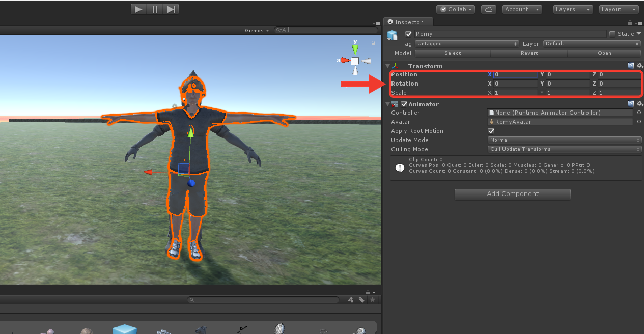The height and width of the screenshot is (334, 644).
Task: Lock the Inspector panel
Action: (x=630, y=22)
